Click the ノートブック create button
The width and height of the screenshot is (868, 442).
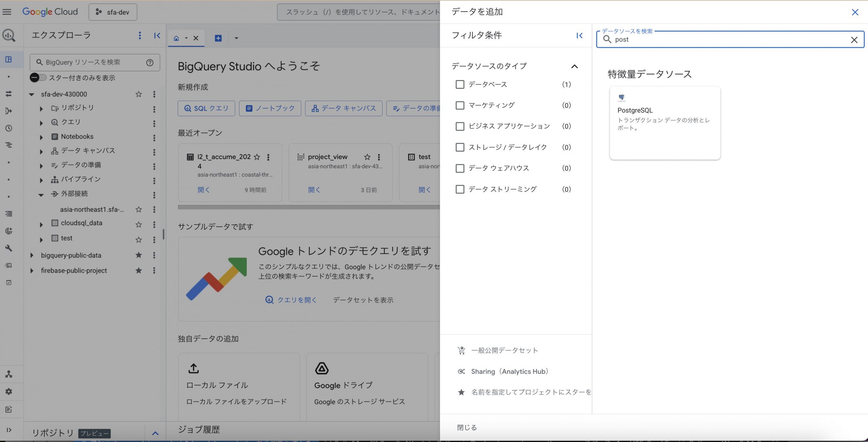[270, 108]
